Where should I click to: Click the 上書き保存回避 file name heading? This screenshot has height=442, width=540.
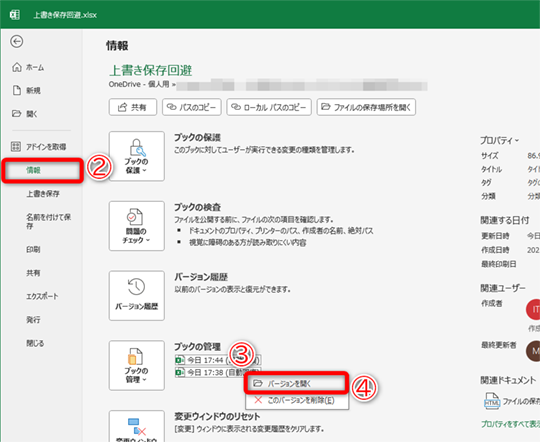pos(150,70)
